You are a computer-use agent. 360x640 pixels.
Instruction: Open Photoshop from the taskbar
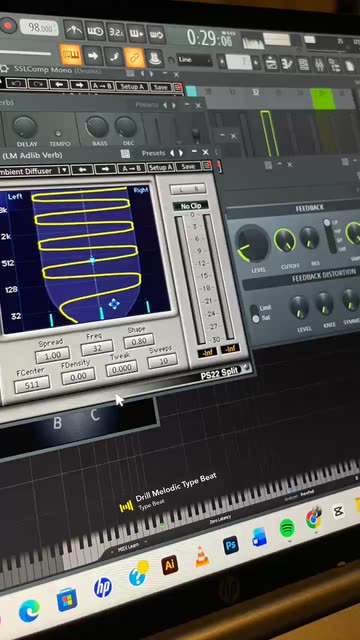click(x=231, y=545)
